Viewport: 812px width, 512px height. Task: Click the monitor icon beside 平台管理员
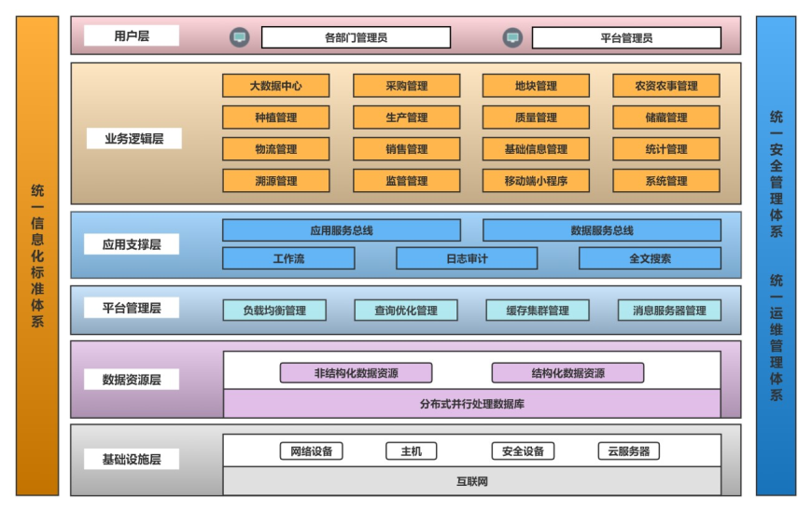pyautogui.click(x=512, y=37)
